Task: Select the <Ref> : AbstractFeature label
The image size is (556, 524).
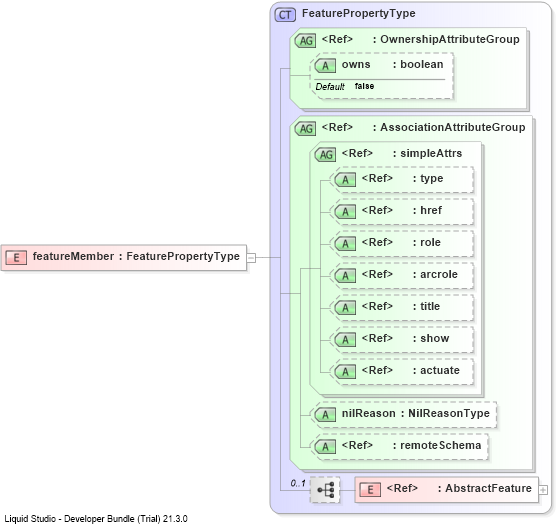Action: coord(459,489)
